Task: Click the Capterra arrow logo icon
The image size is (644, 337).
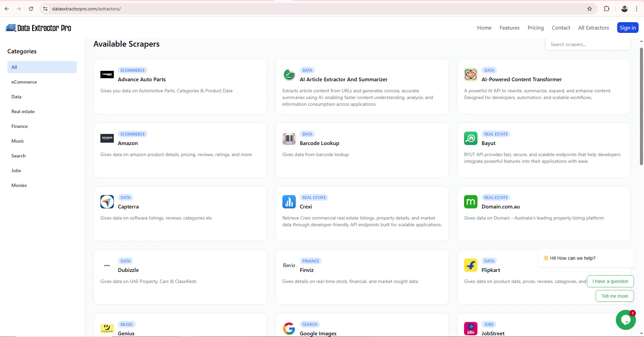Action: (107, 202)
